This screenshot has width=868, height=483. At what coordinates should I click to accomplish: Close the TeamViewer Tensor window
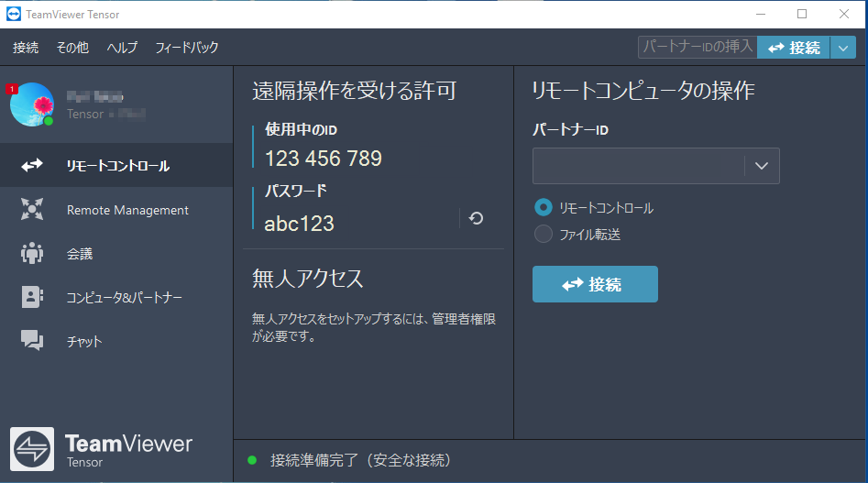point(843,15)
